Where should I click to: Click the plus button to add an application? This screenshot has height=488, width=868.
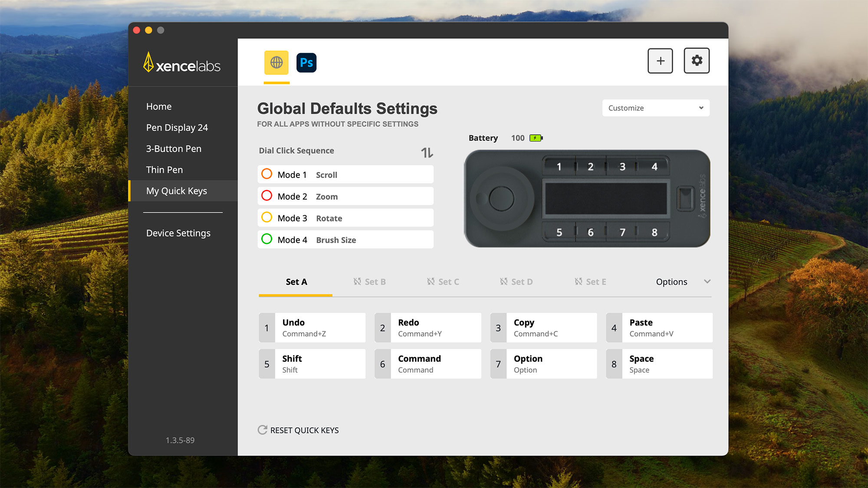click(660, 61)
